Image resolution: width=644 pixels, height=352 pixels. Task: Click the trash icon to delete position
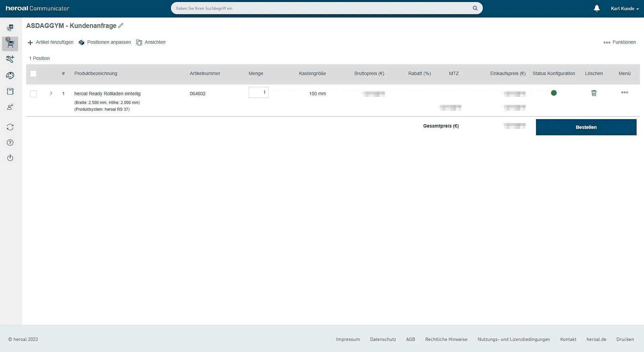point(594,93)
